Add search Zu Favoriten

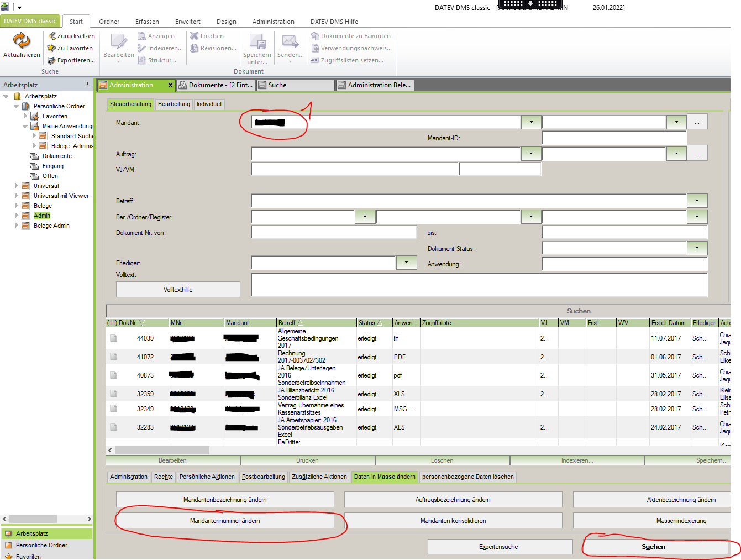click(70, 48)
